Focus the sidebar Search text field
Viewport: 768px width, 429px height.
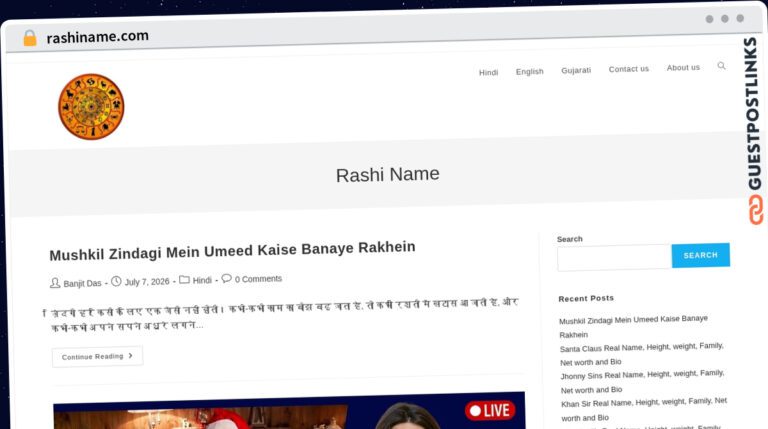click(x=614, y=257)
